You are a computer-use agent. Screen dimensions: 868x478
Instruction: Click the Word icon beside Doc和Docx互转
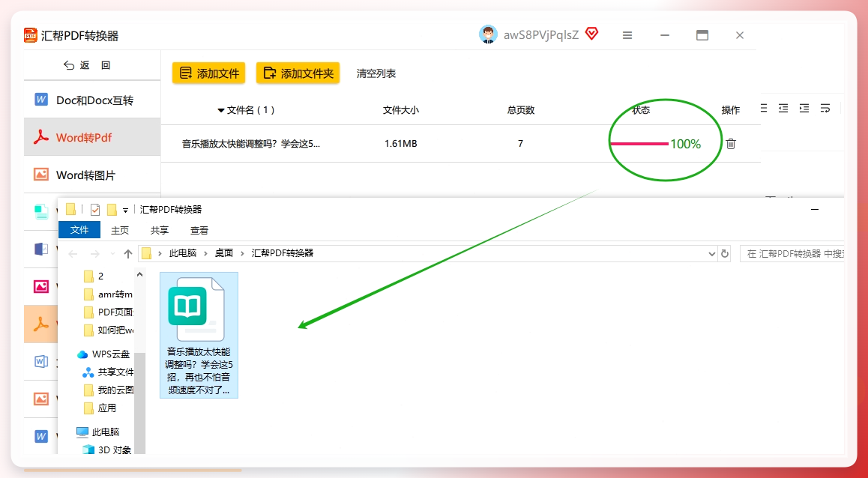pyautogui.click(x=41, y=100)
